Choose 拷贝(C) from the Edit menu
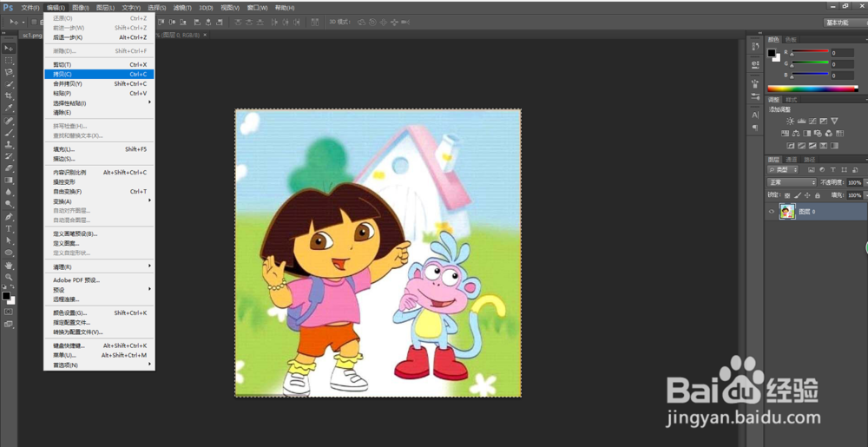This screenshot has width=868, height=447. [100, 74]
